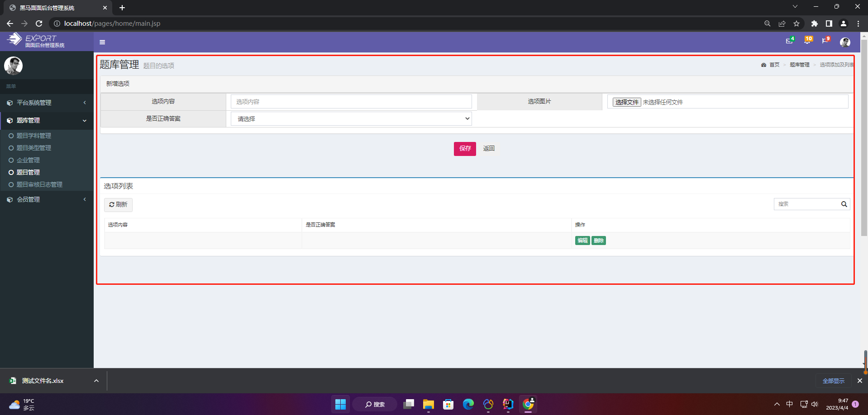Click the green 编辑 button in row
The image size is (868, 415).
[582, 241]
